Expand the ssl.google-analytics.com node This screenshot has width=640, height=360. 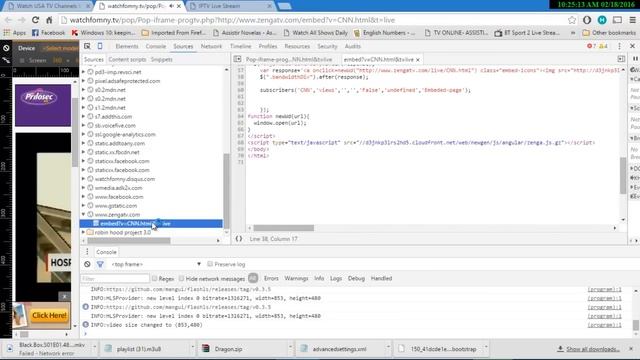(84, 134)
